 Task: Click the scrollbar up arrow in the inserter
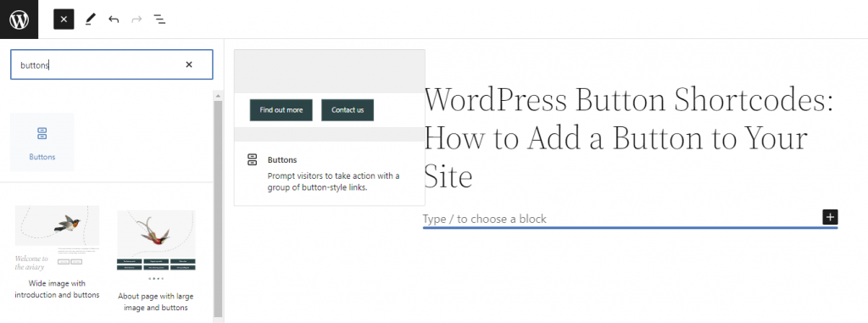pos(218,96)
